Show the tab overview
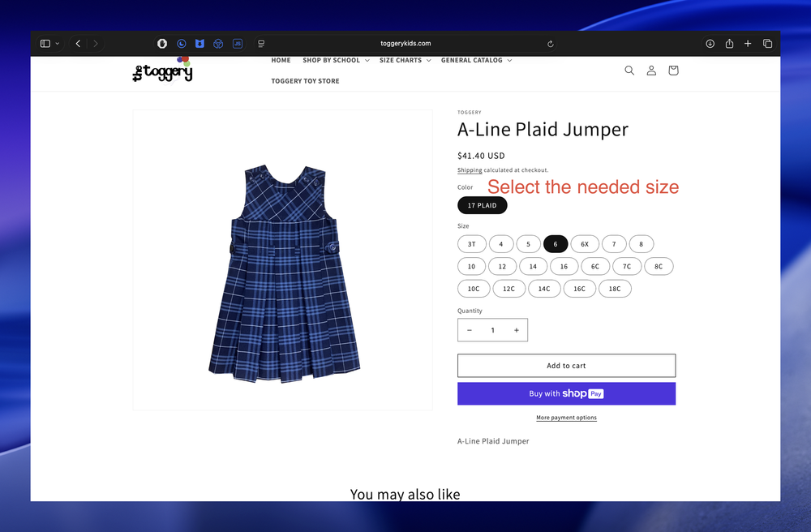Image resolution: width=811 pixels, height=532 pixels. (767, 44)
